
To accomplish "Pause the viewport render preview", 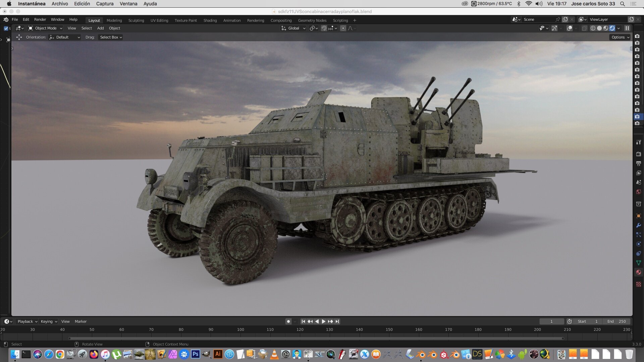I will tap(627, 28).
